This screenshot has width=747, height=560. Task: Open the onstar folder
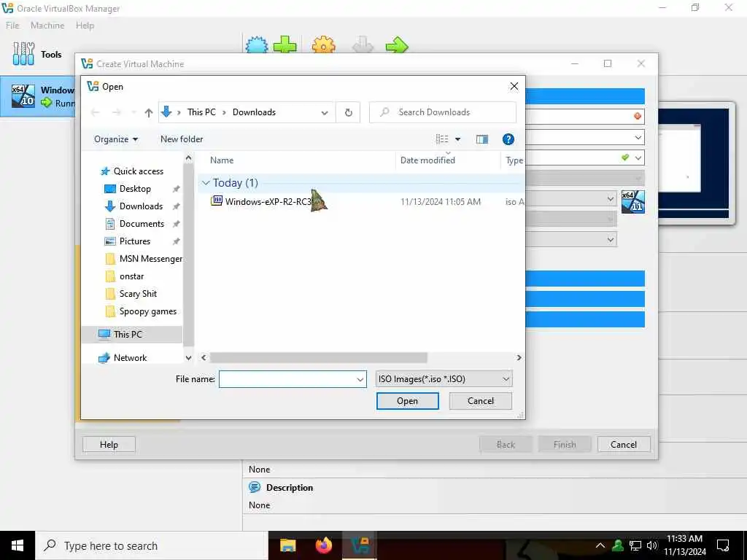131,276
